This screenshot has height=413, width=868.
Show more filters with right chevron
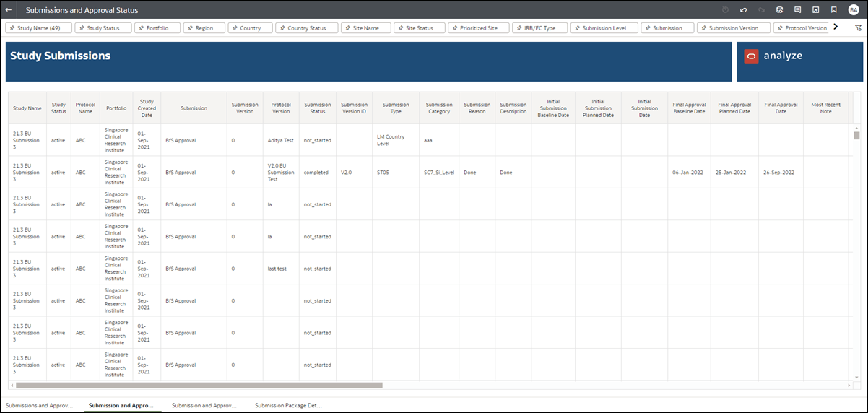click(836, 27)
